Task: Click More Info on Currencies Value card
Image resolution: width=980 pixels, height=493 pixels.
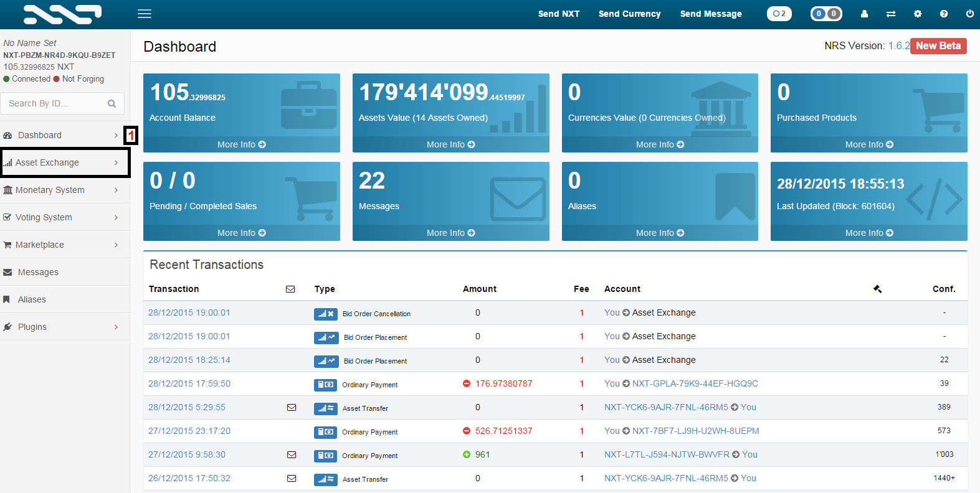Action: [660, 144]
